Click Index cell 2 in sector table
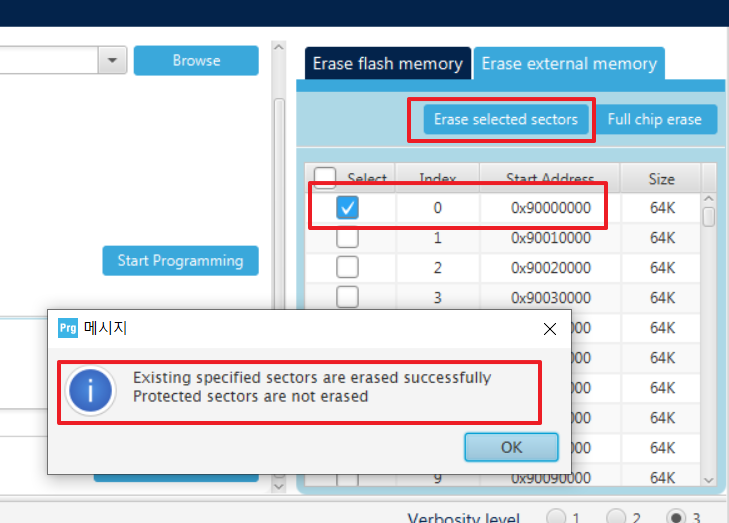729x523 pixels. pyautogui.click(x=437, y=268)
